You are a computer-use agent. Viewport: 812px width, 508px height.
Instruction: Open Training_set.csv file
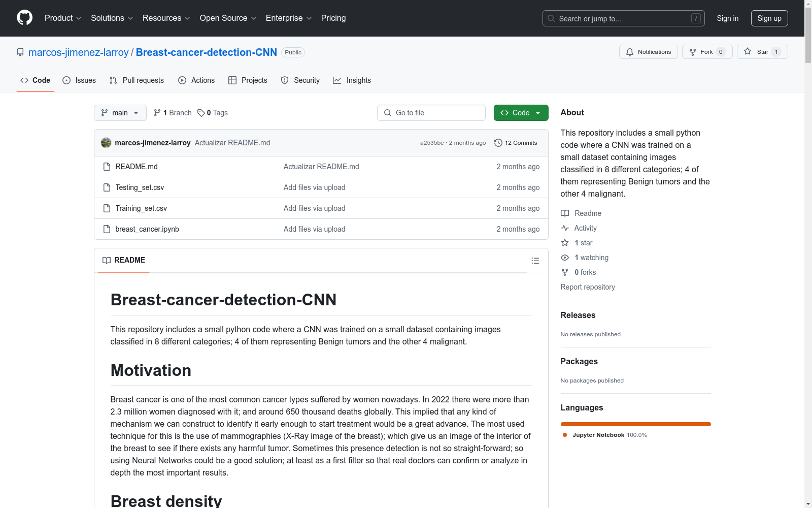pos(141,208)
